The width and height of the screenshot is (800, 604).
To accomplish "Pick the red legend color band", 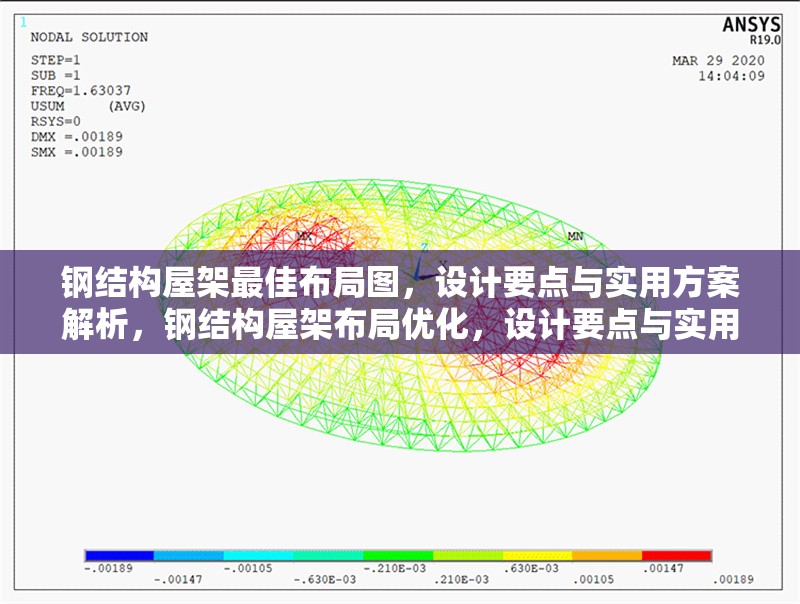I will 676,554.
